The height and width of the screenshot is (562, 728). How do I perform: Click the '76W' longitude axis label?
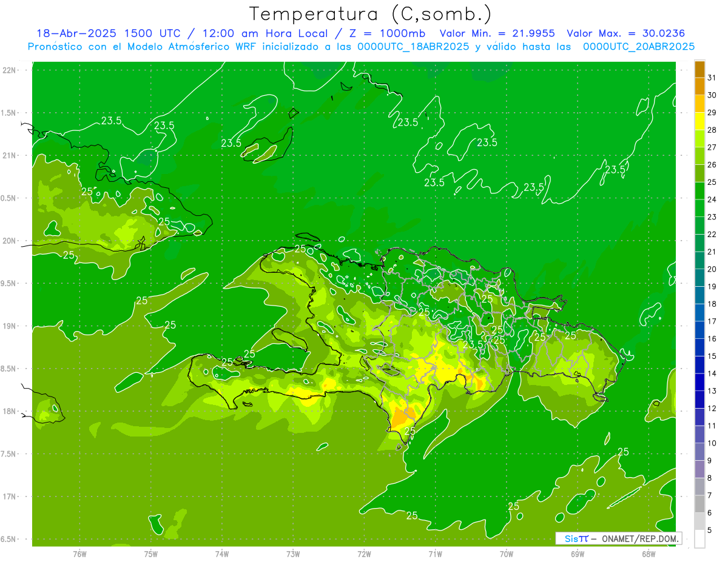pos(79,554)
